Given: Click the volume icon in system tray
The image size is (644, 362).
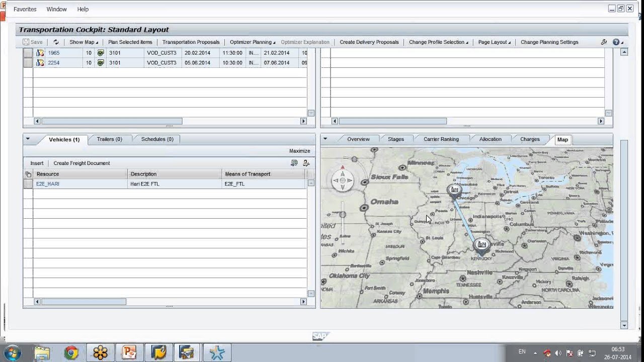Looking at the screenshot, I should pos(558,353).
